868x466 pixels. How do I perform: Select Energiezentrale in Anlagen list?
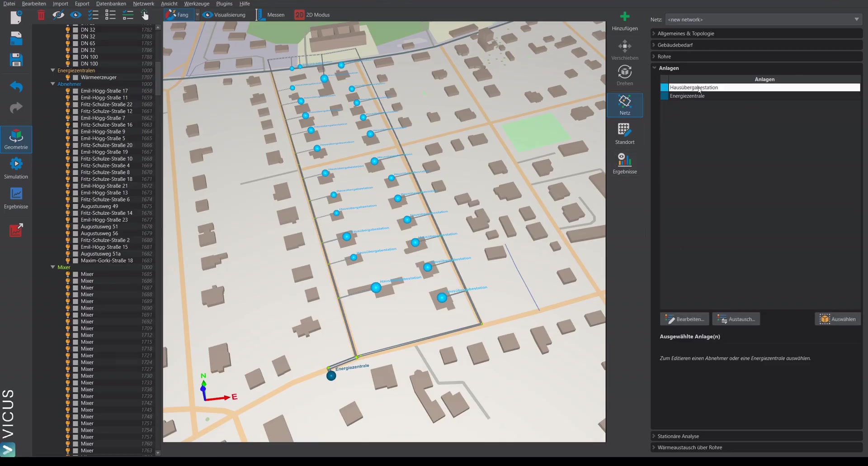pyautogui.click(x=764, y=96)
